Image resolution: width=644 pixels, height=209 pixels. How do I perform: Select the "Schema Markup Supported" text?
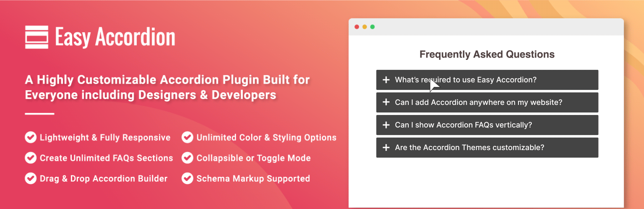pyautogui.click(x=253, y=178)
